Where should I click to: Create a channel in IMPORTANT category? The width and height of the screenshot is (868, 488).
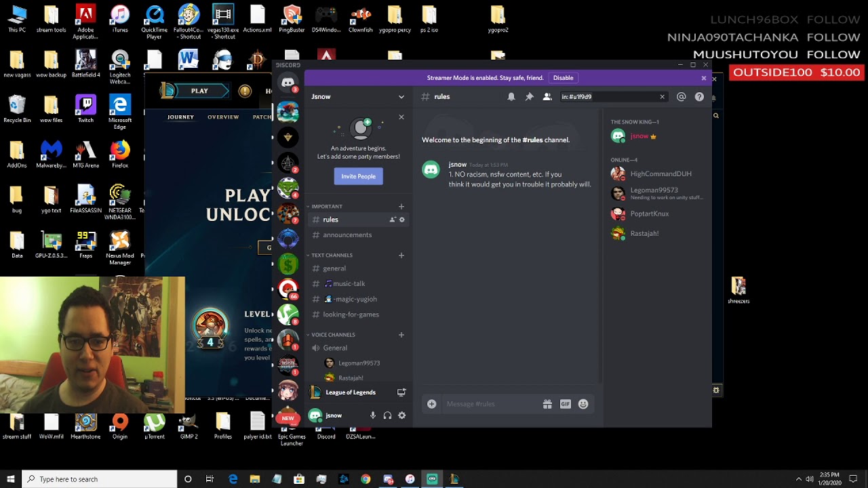401,207
